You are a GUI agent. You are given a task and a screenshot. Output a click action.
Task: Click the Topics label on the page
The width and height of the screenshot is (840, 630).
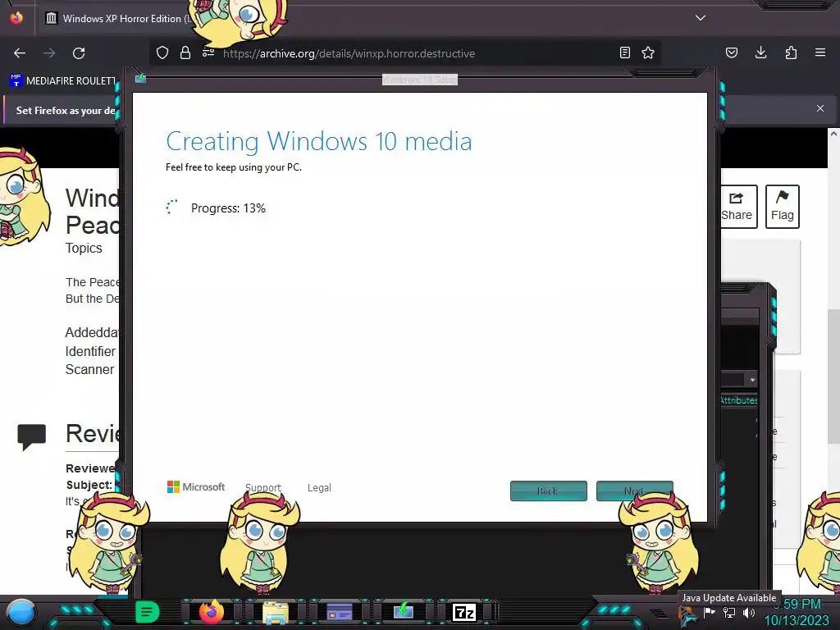point(84,248)
